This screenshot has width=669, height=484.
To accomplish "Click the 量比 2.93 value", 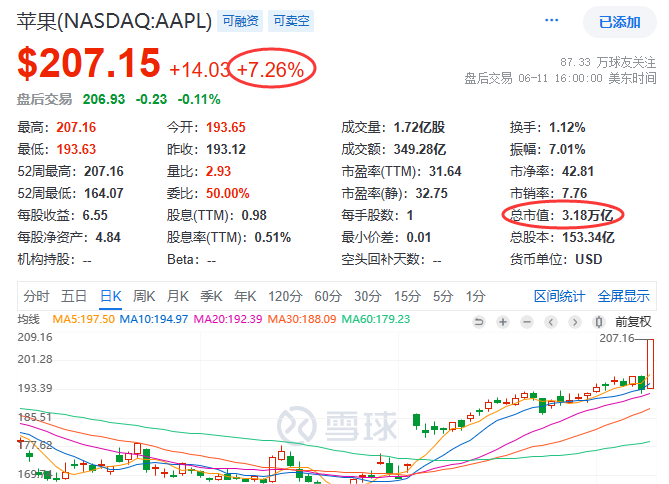I will [x=218, y=172].
